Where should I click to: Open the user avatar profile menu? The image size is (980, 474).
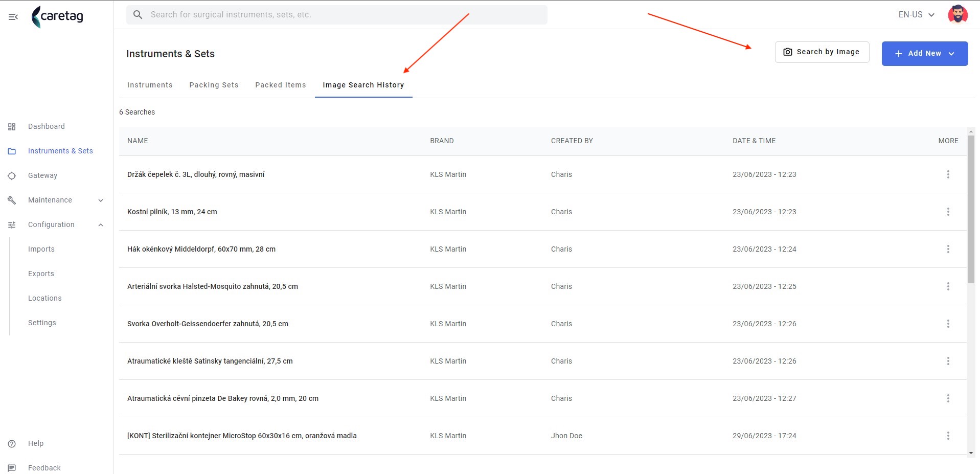958,14
